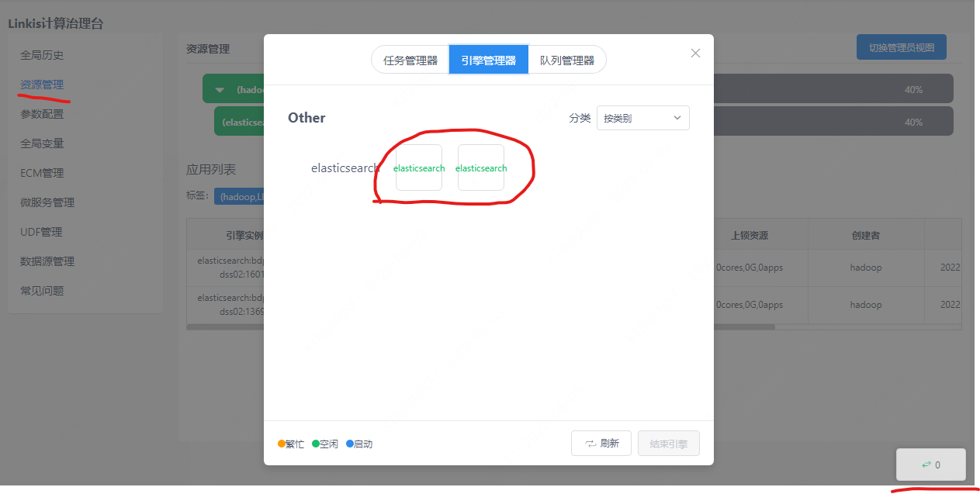Click the blue (hadoop,L label tag

coord(239,197)
